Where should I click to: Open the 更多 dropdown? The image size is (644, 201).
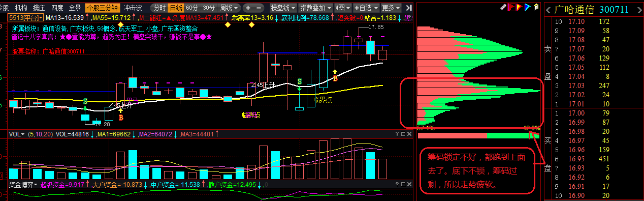391,8
